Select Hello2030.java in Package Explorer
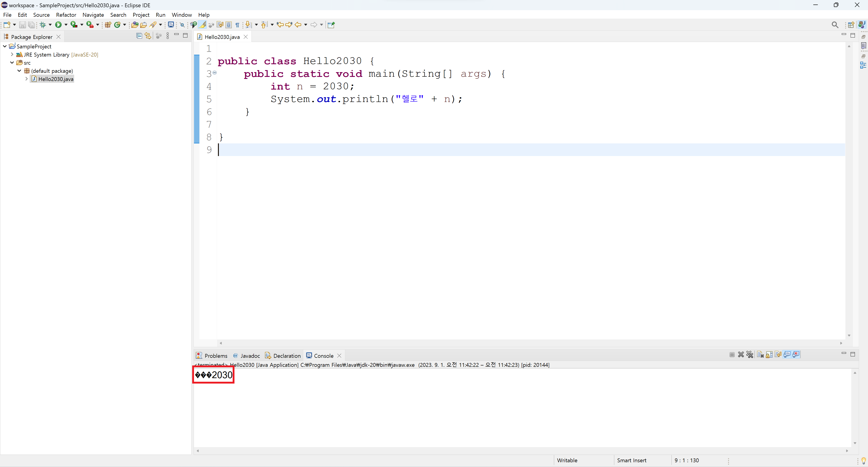 tap(56, 79)
